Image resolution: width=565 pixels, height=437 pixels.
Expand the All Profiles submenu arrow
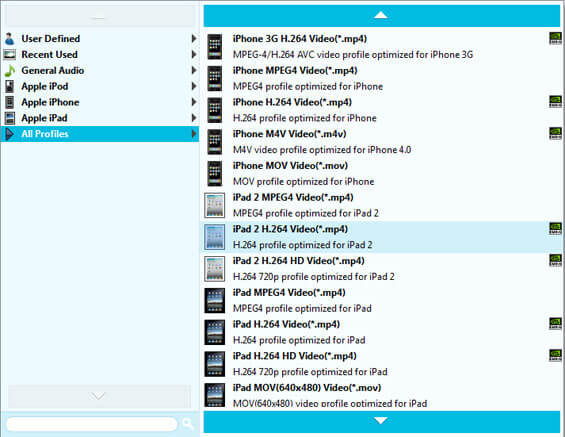click(x=194, y=134)
